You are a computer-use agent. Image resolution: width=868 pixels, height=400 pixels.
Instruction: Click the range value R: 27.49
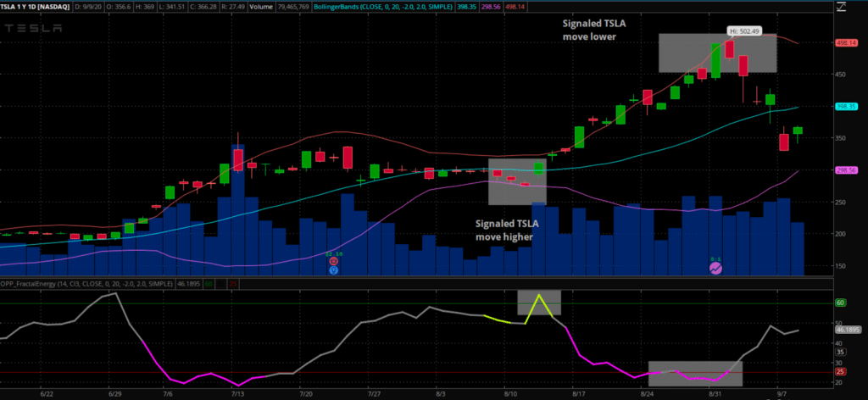click(x=233, y=7)
